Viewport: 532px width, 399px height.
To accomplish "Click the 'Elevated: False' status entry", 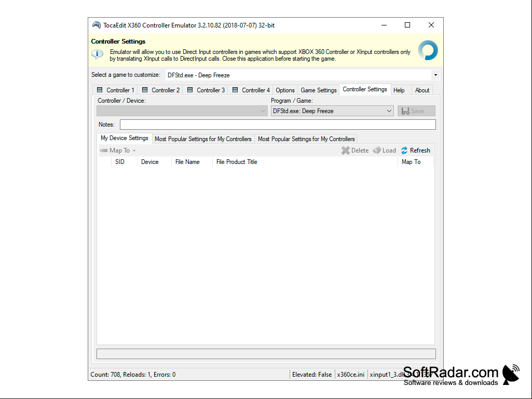I will [312, 375].
